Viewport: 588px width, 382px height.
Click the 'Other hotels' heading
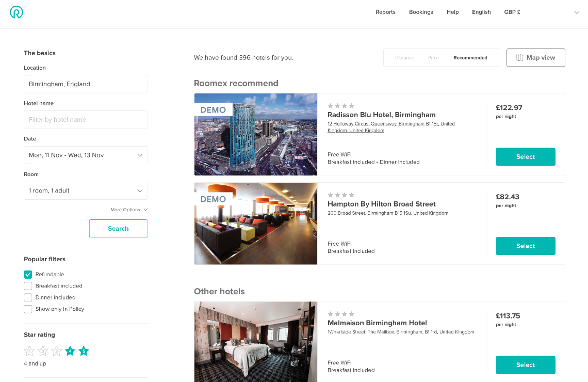click(219, 292)
